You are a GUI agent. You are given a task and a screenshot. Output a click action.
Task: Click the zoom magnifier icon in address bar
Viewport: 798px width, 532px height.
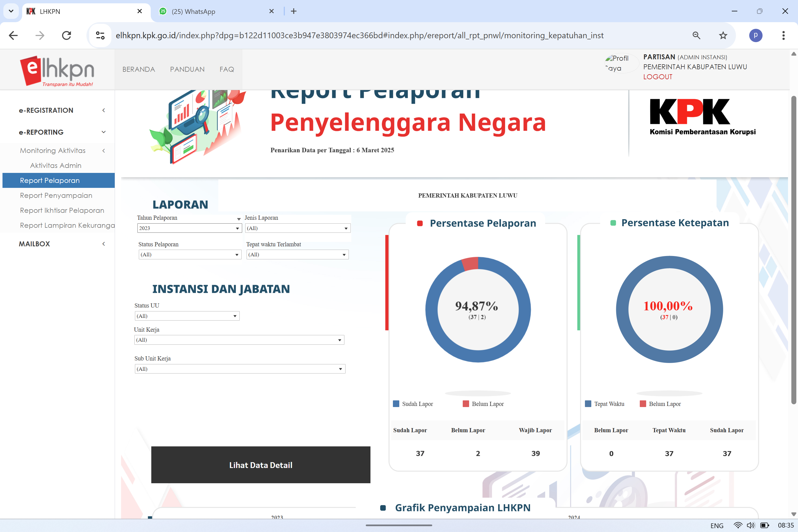[696, 35]
